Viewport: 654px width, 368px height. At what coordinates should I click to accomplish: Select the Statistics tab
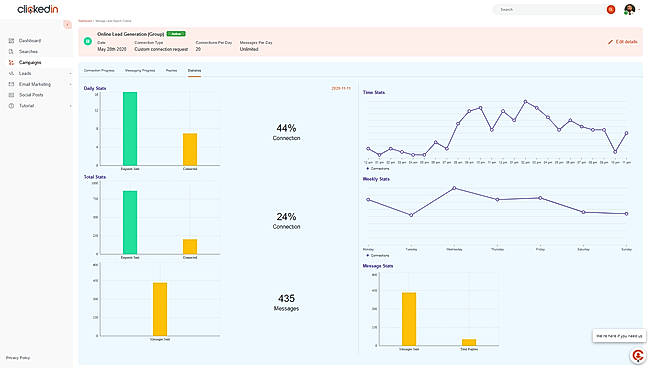[194, 71]
